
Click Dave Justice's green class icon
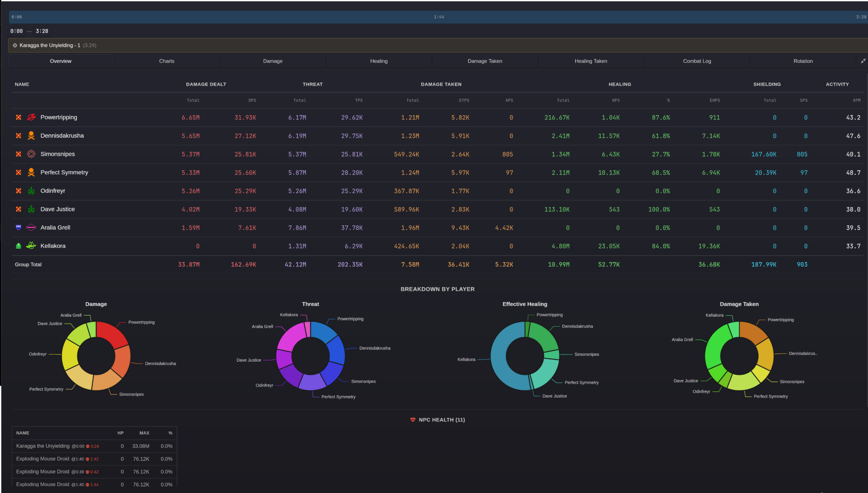coord(31,209)
